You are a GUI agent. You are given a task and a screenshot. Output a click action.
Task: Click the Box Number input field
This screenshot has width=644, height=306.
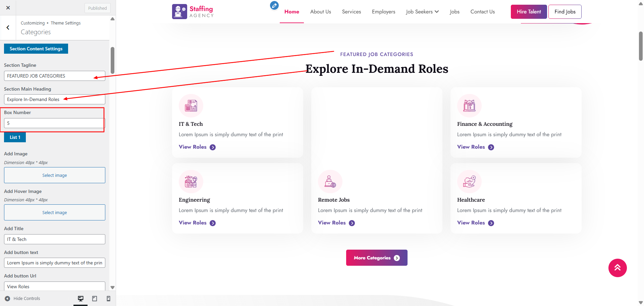point(54,123)
